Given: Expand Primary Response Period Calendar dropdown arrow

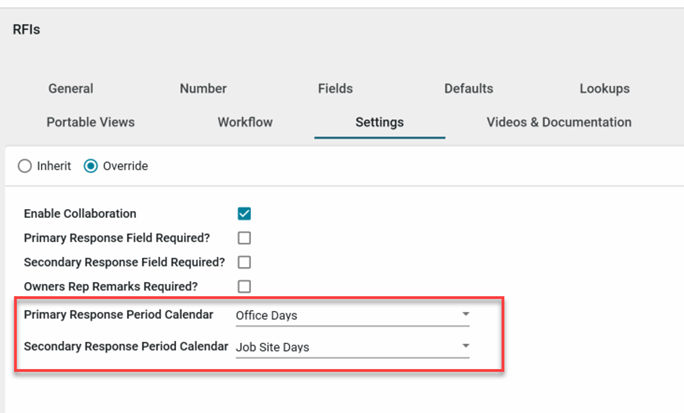Looking at the screenshot, I should tap(465, 315).
